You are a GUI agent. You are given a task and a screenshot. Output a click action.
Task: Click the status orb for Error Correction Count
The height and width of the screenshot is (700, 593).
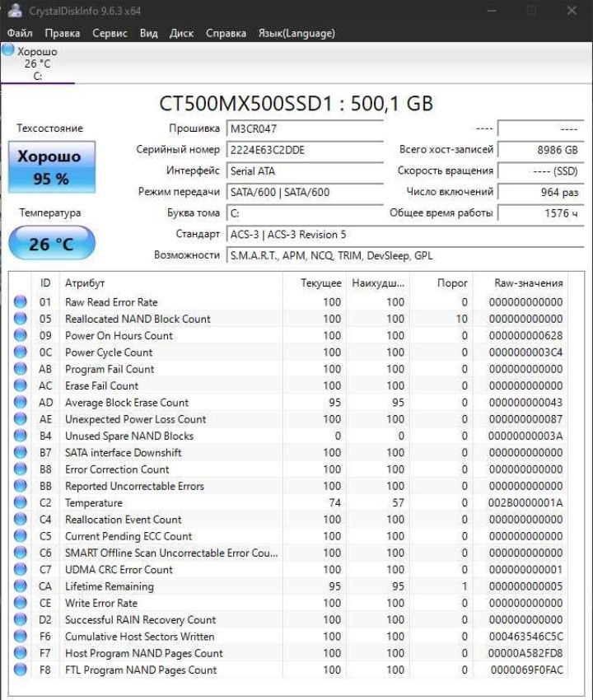(20, 469)
